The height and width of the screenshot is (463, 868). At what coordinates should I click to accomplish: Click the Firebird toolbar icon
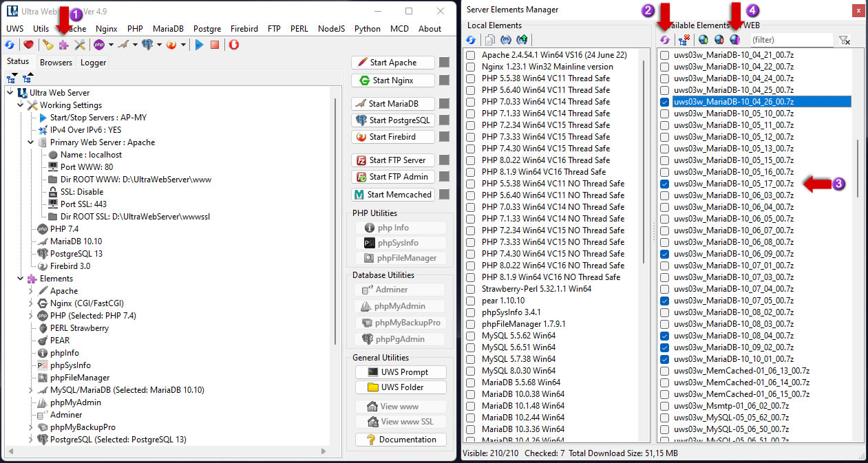click(171, 45)
